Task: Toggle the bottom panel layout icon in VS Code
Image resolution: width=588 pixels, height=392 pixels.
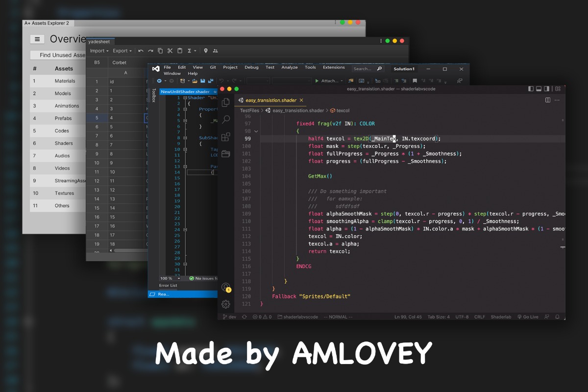Action: 539,89
